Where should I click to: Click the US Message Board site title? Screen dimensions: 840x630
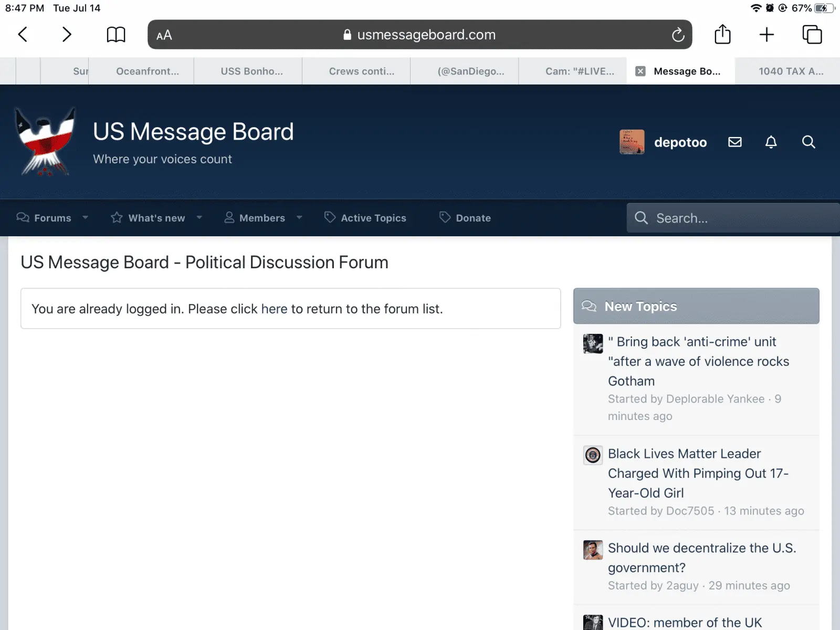[193, 132]
